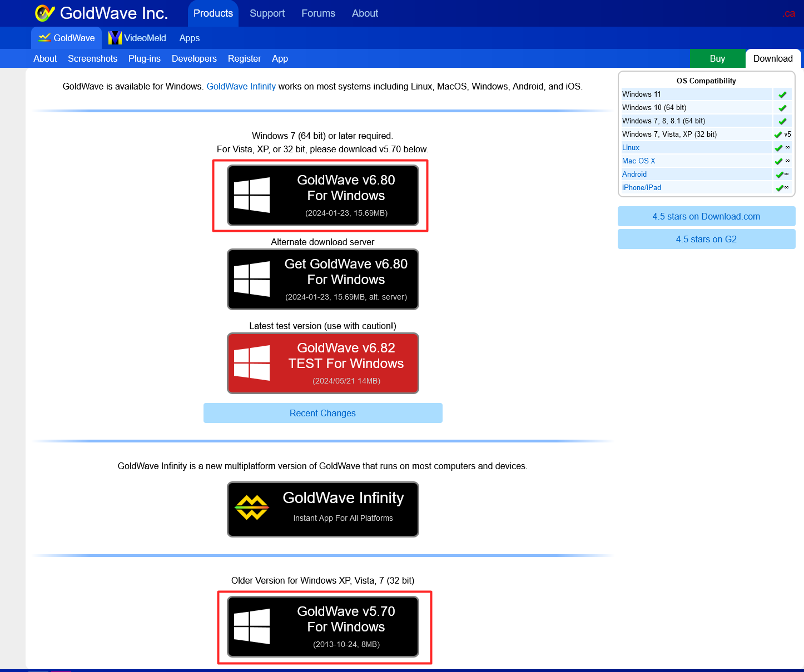The height and width of the screenshot is (672, 804).
Task: Click Windows logo on alternate server button
Action: click(252, 279)
